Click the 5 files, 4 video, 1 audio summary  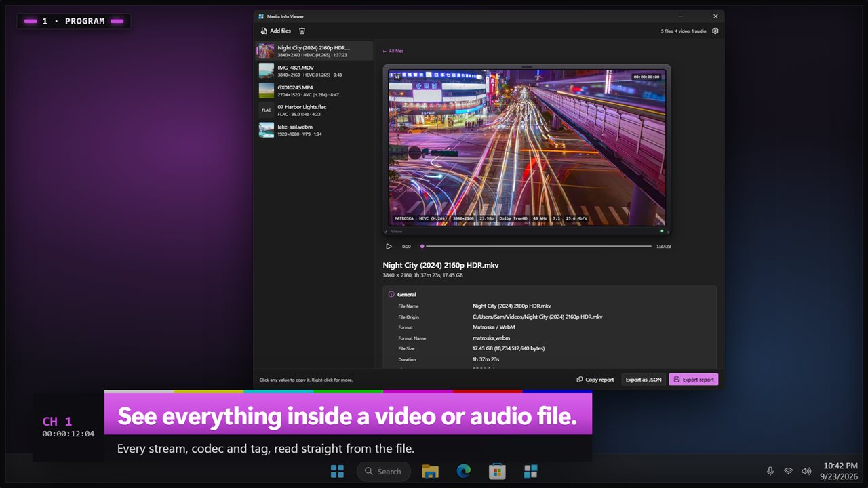(684, 30)
